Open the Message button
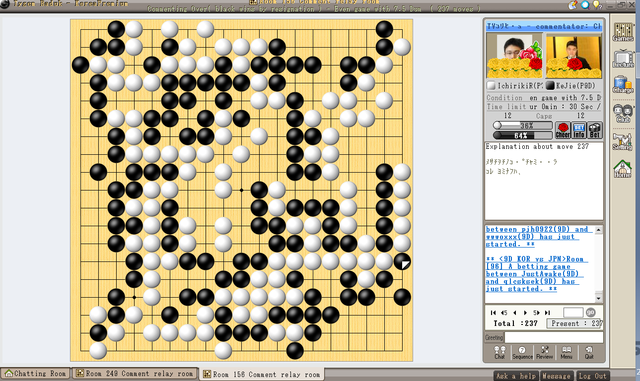The image size is (640, 381). click(556, 376)
